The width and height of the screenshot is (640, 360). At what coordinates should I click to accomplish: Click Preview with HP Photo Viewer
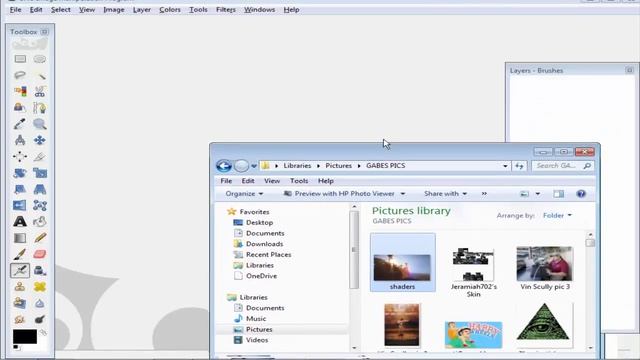tap(339, 194)
